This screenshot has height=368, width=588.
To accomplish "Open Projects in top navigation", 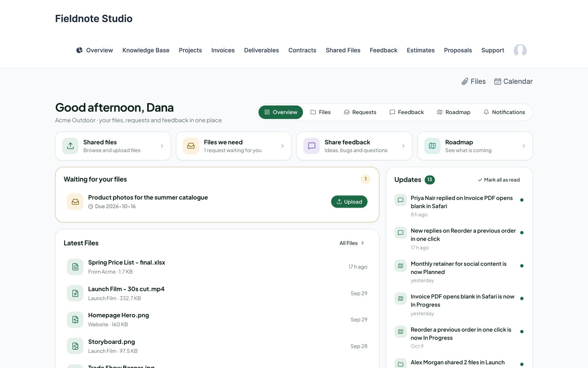I will [x=190, y=50].
